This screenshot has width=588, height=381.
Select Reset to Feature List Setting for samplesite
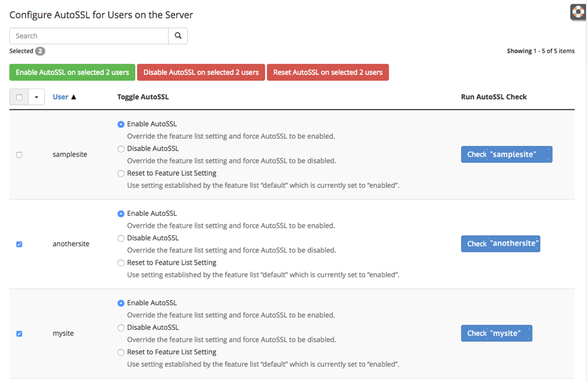pyautogui.click(x=120, y=173)
